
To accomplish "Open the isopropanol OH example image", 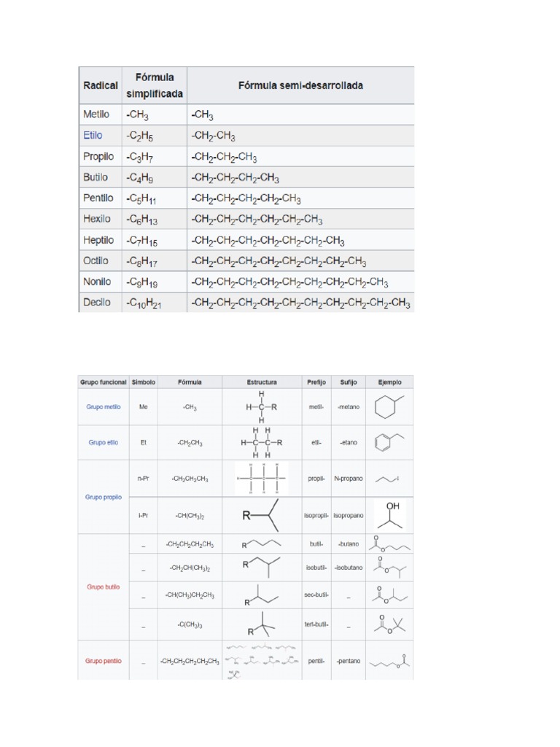I will 389,514.
